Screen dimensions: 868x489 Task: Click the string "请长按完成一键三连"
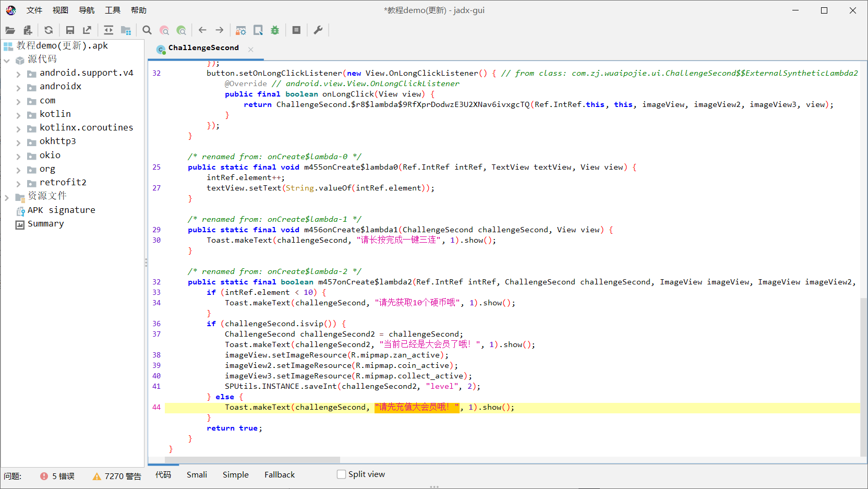point(399,240)
